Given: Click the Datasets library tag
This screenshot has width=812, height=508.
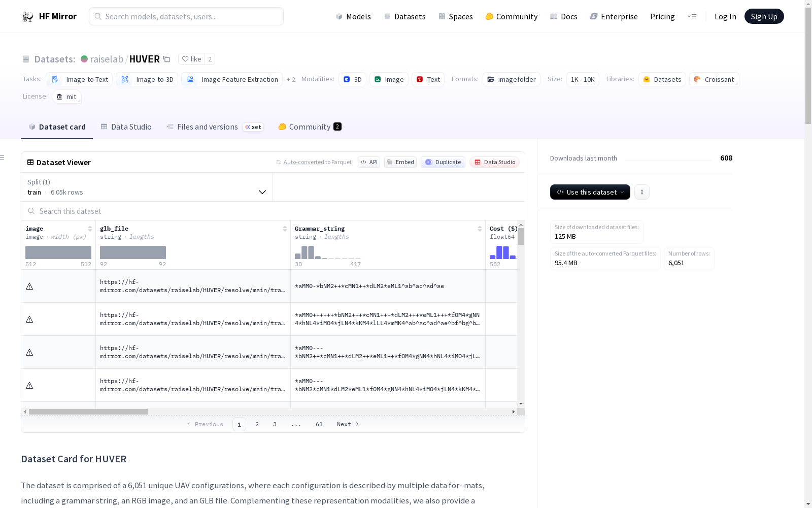Looking at the screenshot, I should [662, 79].
